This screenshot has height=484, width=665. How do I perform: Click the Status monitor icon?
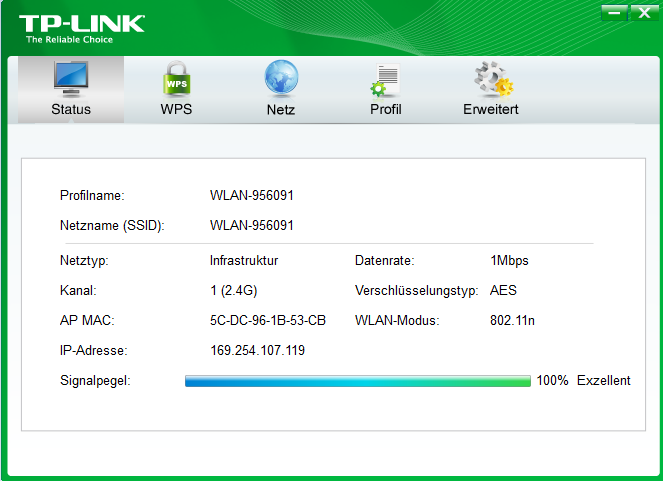[x=71, y=79]
